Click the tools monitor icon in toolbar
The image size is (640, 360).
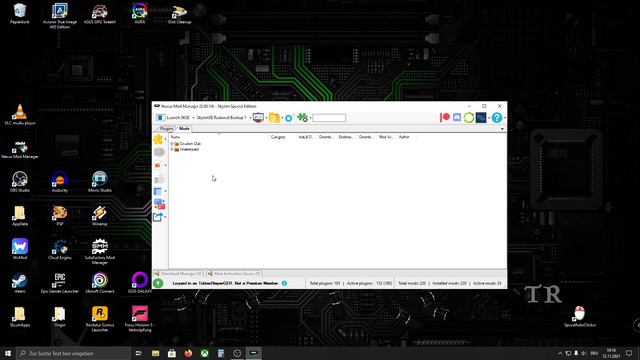pos(258,118)
